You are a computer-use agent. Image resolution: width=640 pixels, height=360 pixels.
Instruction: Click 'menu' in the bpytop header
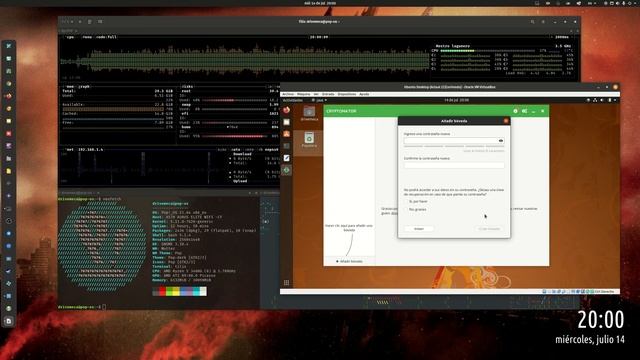[87, 37]
